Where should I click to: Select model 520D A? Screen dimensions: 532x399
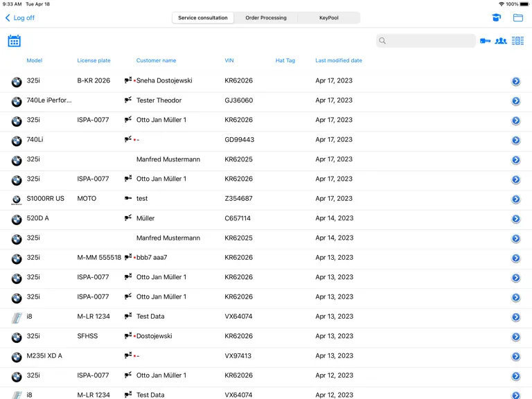(37, 218)
